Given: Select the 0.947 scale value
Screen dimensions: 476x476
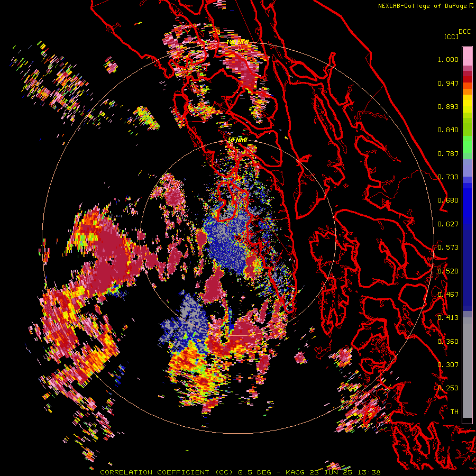Looking at the screenshot, I should (x=448, y=83).
